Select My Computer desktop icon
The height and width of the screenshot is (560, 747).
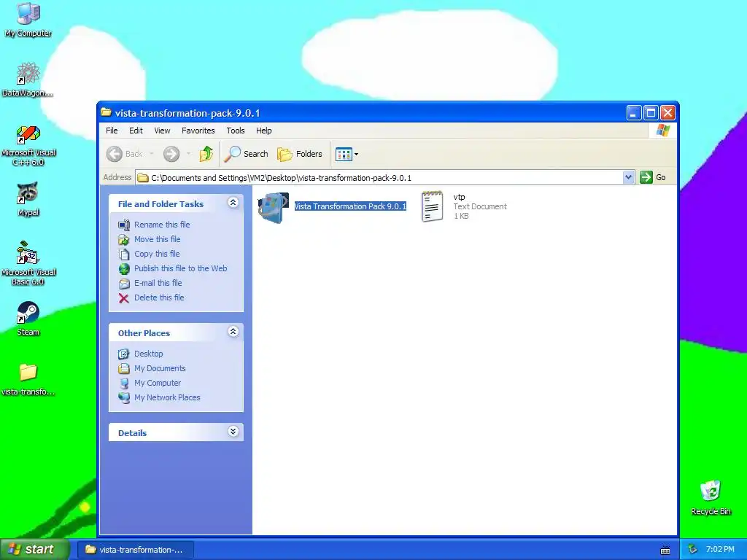coord(28,14)
